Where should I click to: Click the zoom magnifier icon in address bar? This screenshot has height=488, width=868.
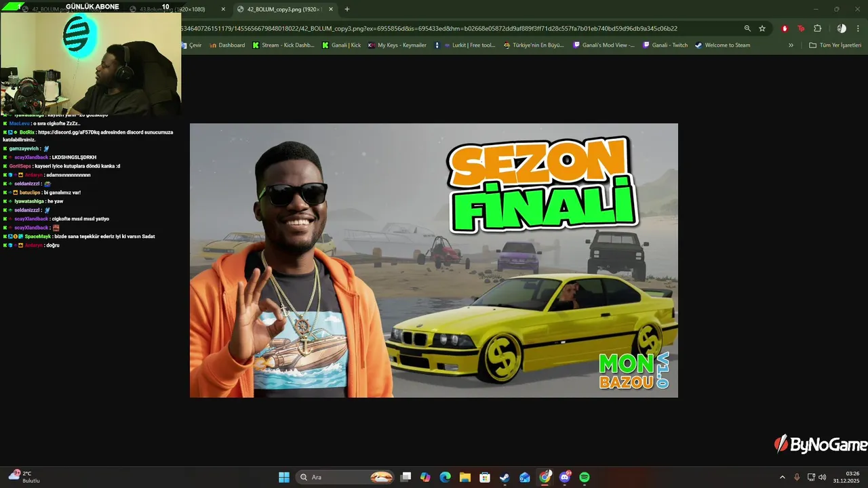pyautogui.click(x=747, y=28)
